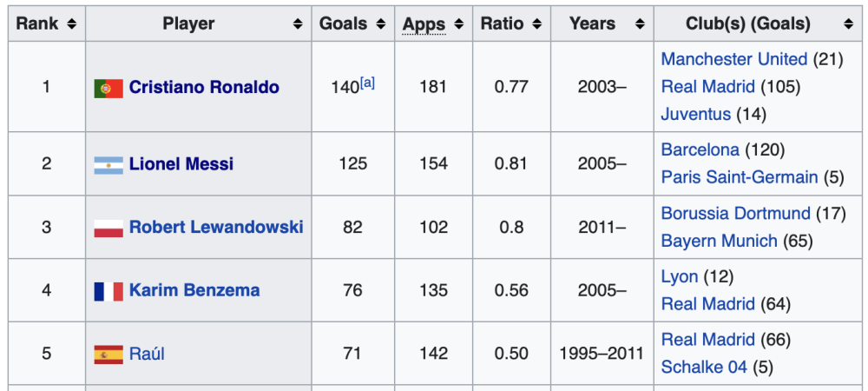The width and height of the screenshot is (868, 391).
Task: Sort by Club(s) (Goals) arrows
Action: 848,23
